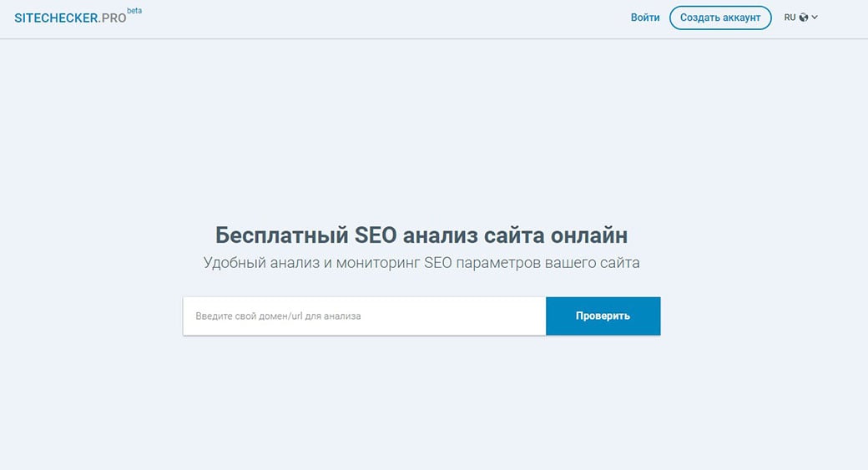Screen dimensions: 868x470
Task: Click the words вашего сайта in the subtitle
Action: tap(592, 262)
